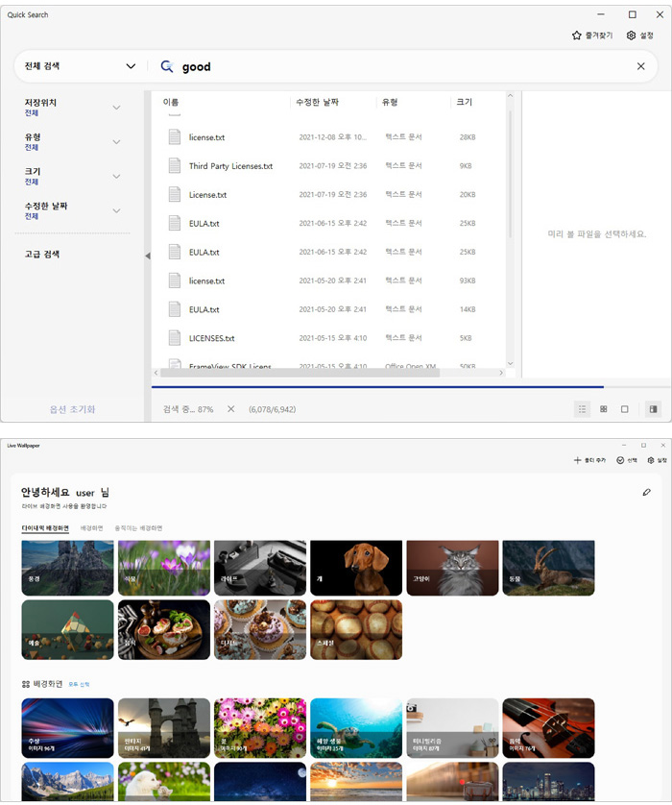Open the 개 dachshund category
Image resolution: width=672 pixels, height=805 pixels.
[356, 568]
